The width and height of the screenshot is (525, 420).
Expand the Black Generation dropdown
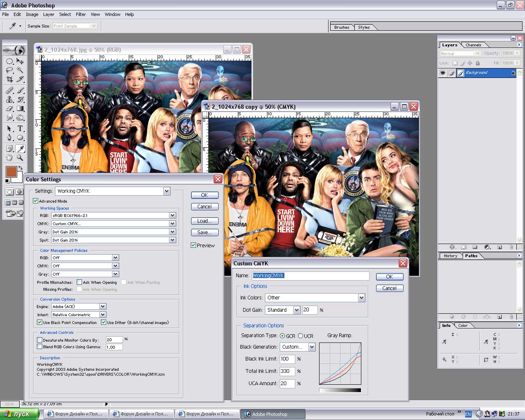[x=312, y=347]
